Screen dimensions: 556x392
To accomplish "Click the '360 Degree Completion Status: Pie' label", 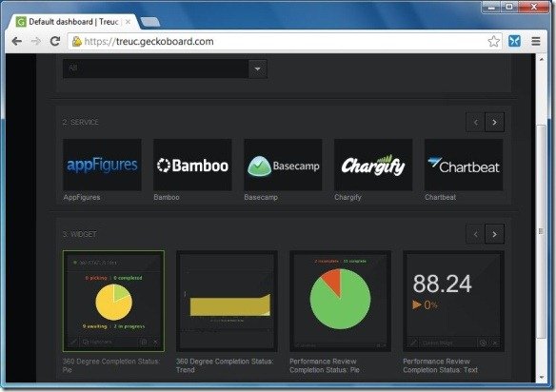I will click(111, 365).
